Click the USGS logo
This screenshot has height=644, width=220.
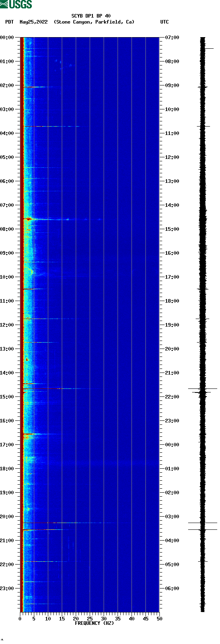tap(16, 4)
